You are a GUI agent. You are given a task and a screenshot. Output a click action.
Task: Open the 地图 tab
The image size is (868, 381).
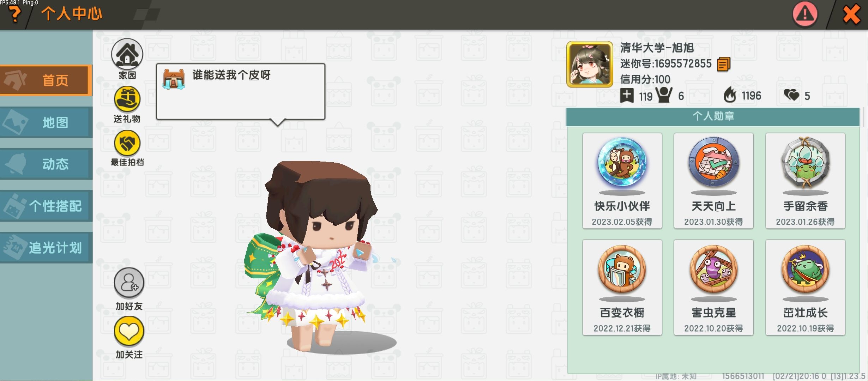(x=46, y=122)
